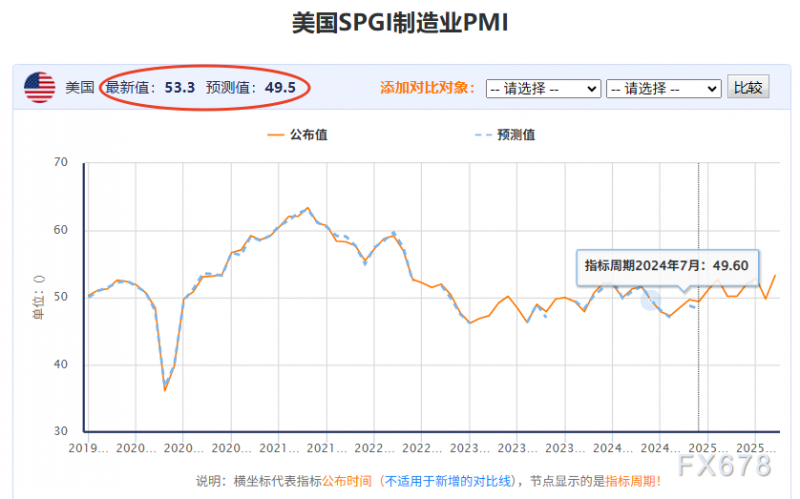Click the 添加对比对象 label
Viewport: 800px width, 499px height.
[428, 88]
